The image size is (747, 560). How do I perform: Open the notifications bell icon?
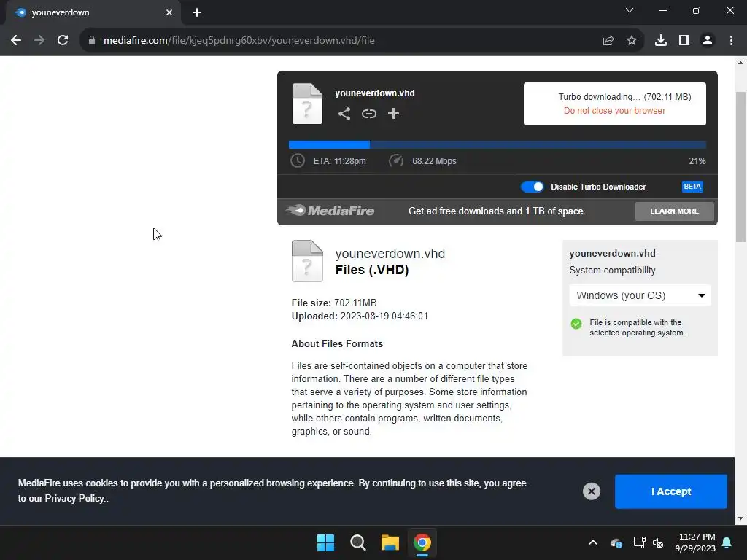727,542
